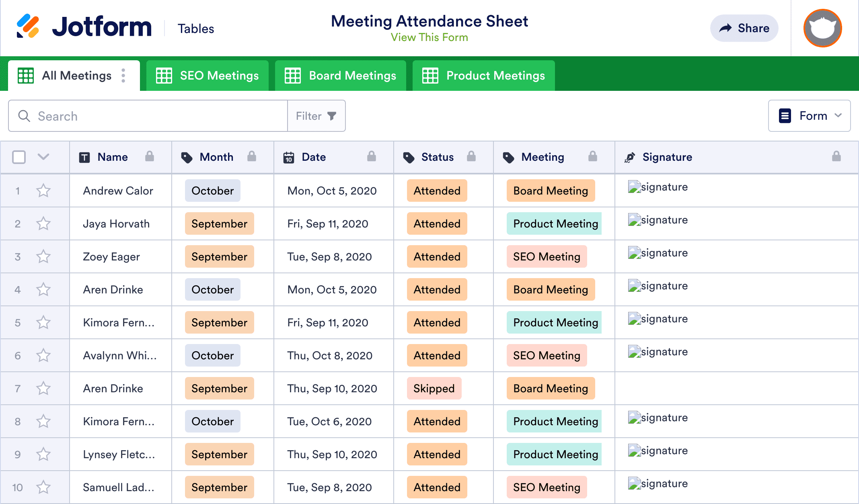The height and width of the screenshot is (504, 859).
Task: Click the Filter funnel button
Action: coord(316,116)
